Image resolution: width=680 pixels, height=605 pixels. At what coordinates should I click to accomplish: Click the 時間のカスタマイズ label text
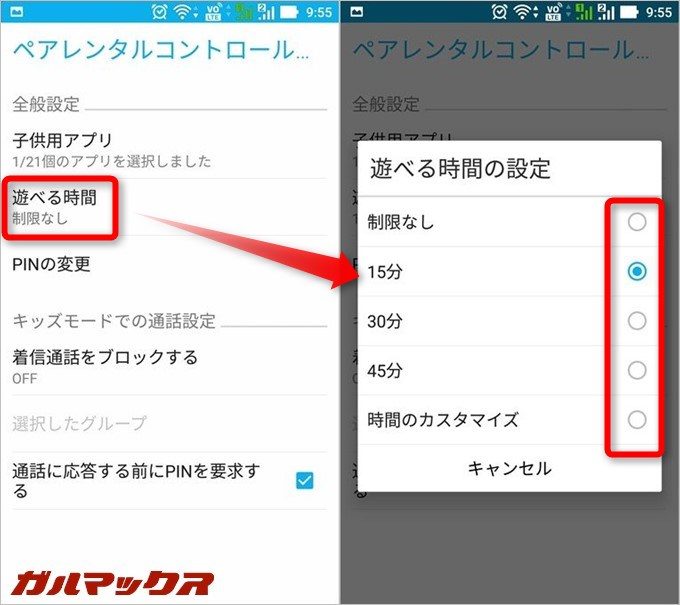(x=443, y=420)
